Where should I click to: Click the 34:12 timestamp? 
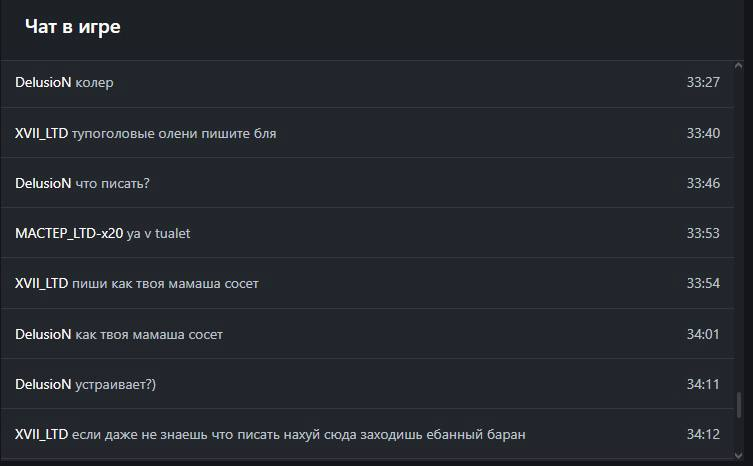tap(703, 434)
